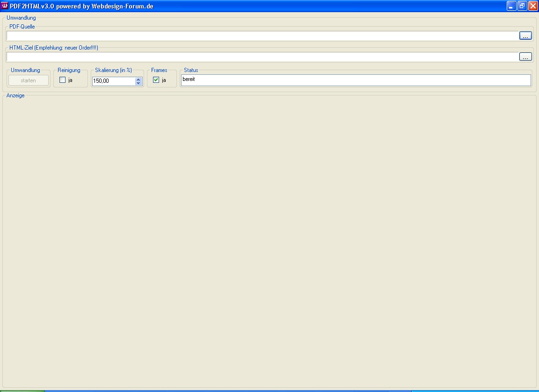Image resolution: width=539 pixels, height=392 pixels.
Task: Restore down the PDF2HTML window
Action: coord(522,6)
